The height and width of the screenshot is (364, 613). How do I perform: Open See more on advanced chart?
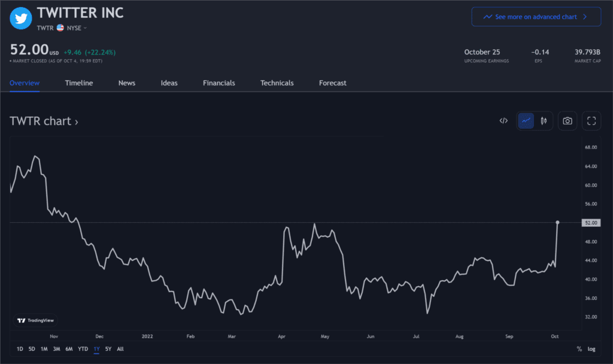[536, 17]
